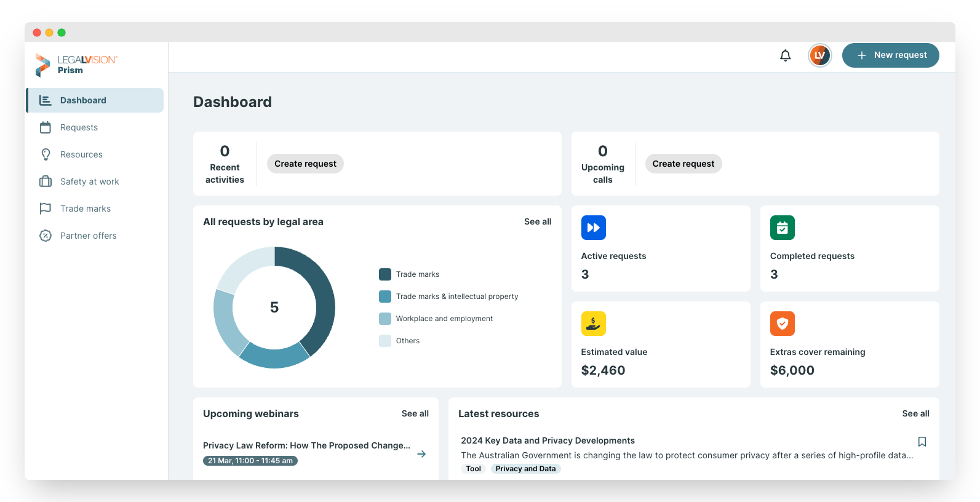The image size is (980, 502).
Task: Click the orange shield Extras cover icon
Action: point(782,324)
